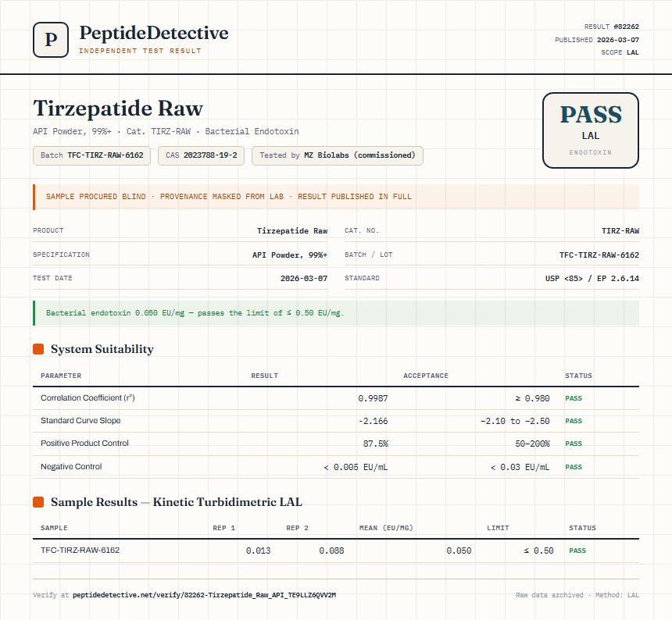672x620 pixels.
Task: Click the correlation result 0.9987
Action: click(x=373, y=398)
